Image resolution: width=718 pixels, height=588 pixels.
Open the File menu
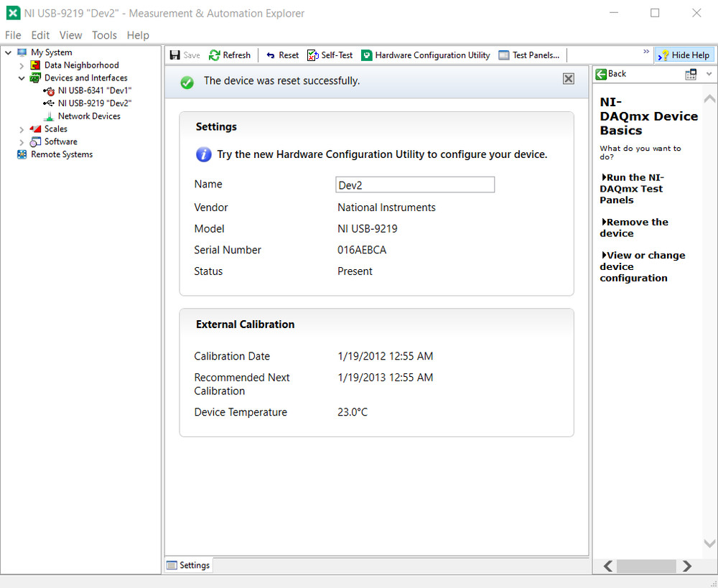pos(13,35)
